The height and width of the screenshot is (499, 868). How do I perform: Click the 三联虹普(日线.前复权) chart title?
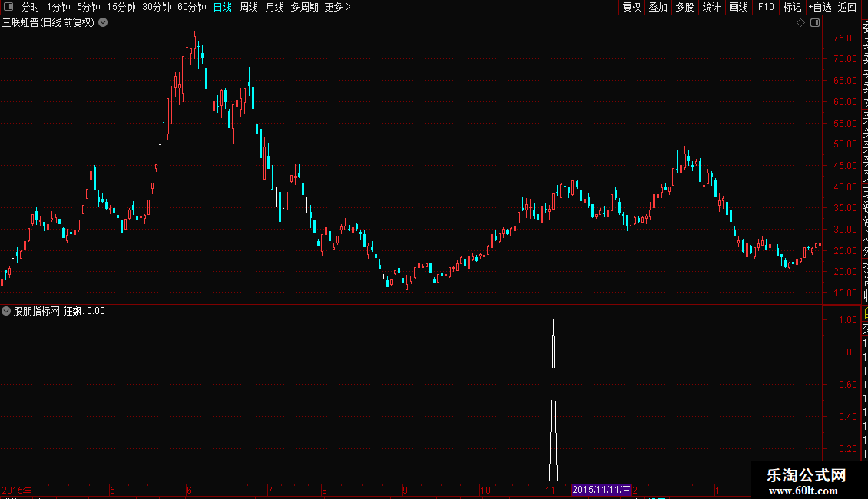point(48,23)
